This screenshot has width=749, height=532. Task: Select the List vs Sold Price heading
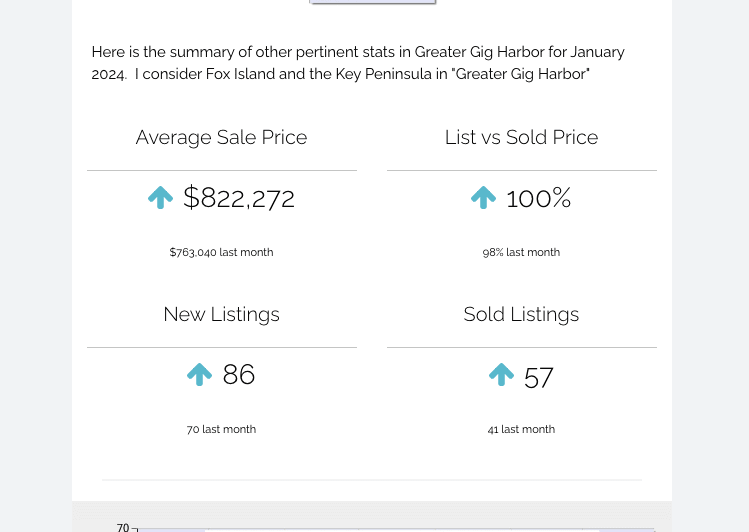pyautogui.click(x=522, y=138)
